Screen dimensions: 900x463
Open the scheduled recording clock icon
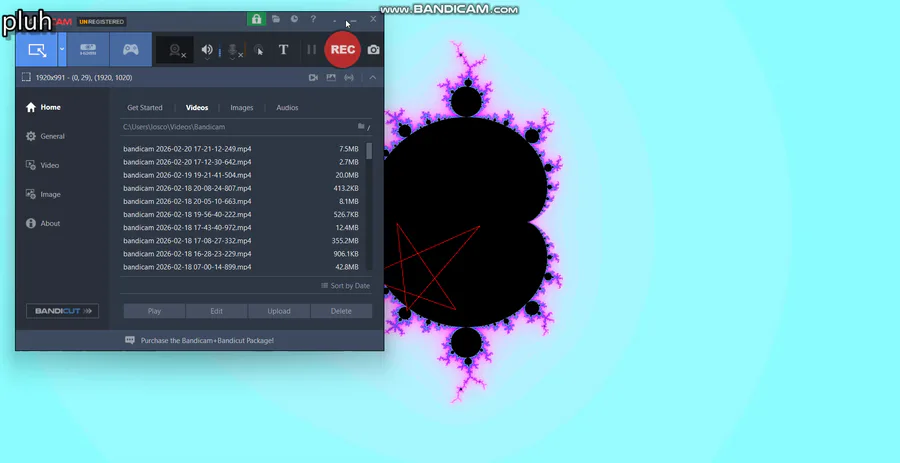tap(294, 19)
